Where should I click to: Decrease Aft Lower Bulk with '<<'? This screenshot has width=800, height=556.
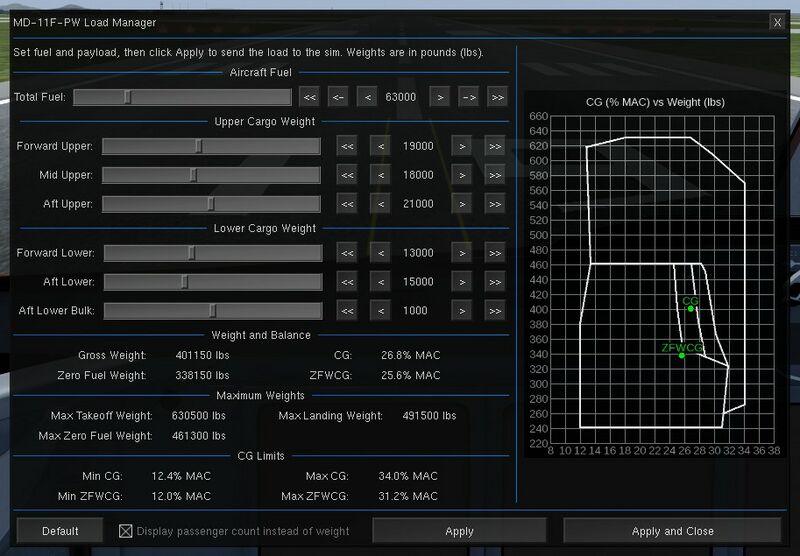[347, 311]
